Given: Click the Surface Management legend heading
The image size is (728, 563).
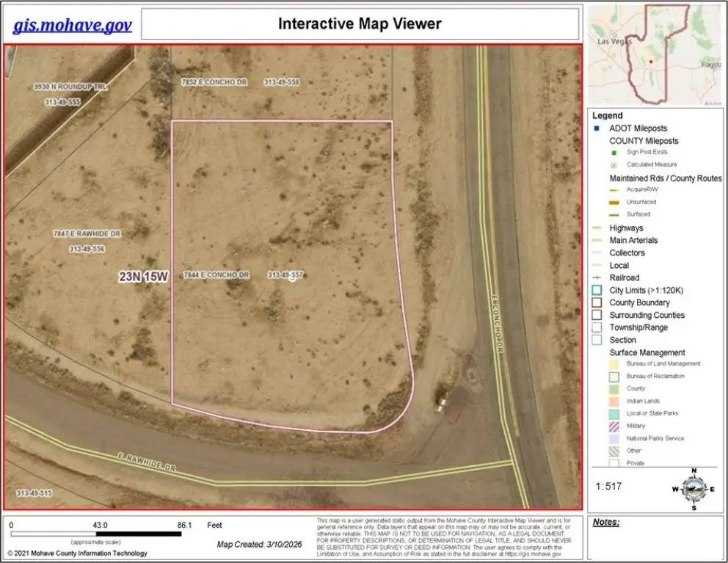Looking at the screenshot, I should [x=647, y=352].
